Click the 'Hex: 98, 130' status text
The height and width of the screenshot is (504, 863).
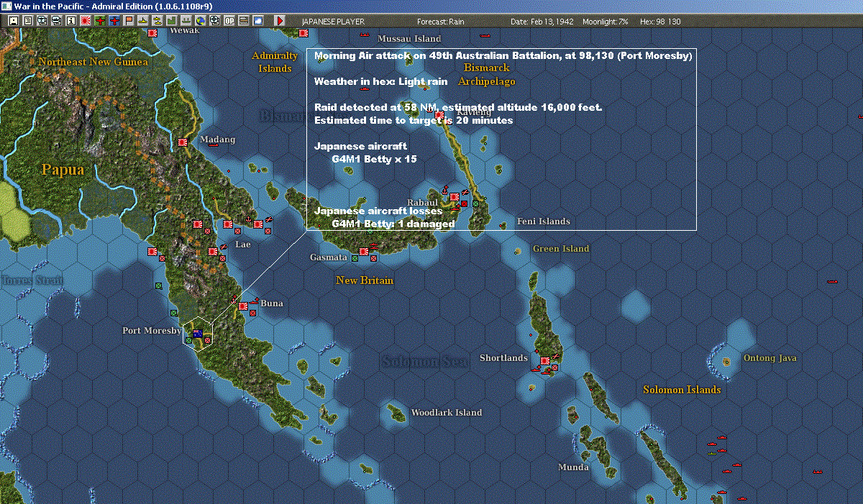[x=659, y=22]
